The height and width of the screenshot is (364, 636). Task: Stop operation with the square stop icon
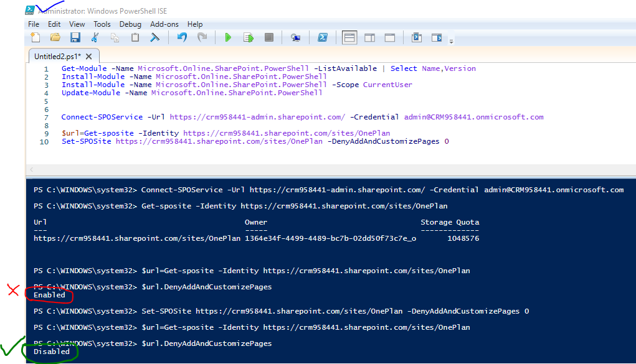click(268, 38)
